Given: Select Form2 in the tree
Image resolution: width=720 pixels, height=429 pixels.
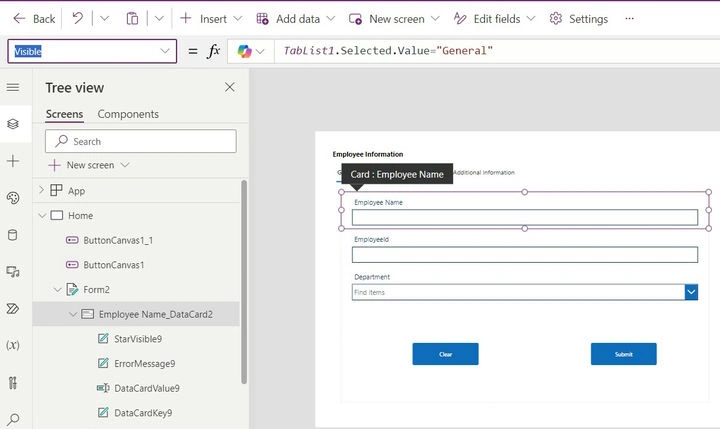Looking at the screenshot, I should coord(96,289).
